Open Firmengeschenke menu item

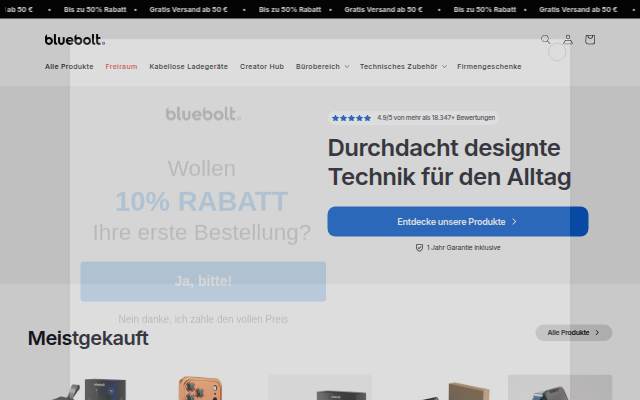tap(489, 67)
